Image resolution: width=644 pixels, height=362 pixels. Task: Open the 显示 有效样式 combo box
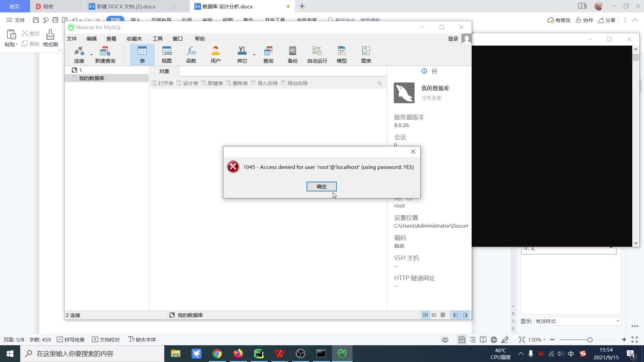tap(578, 321)
